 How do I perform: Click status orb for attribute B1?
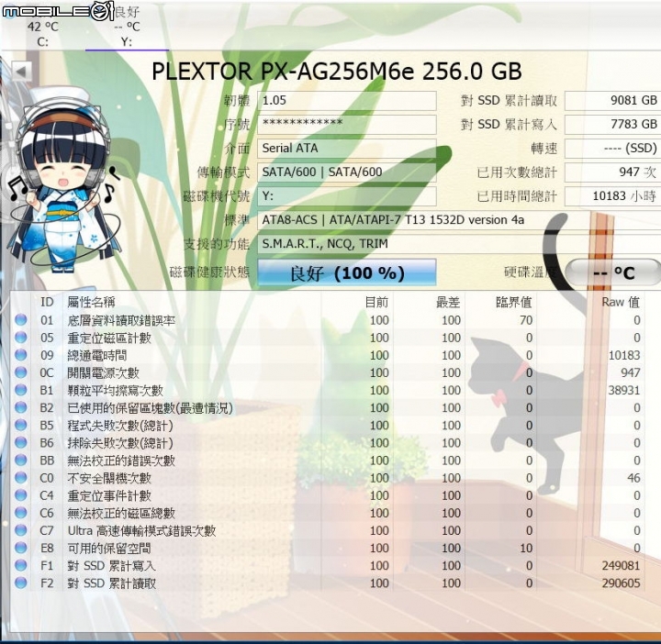click(20, 390)
